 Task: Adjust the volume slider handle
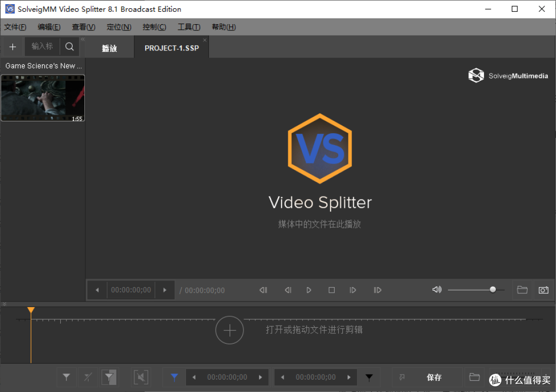pos(493,290)
